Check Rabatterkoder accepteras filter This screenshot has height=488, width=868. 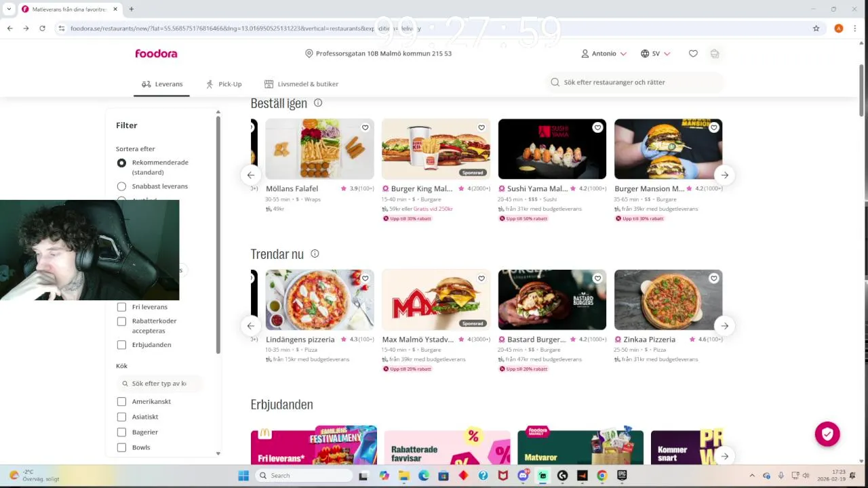click(121, 321)
